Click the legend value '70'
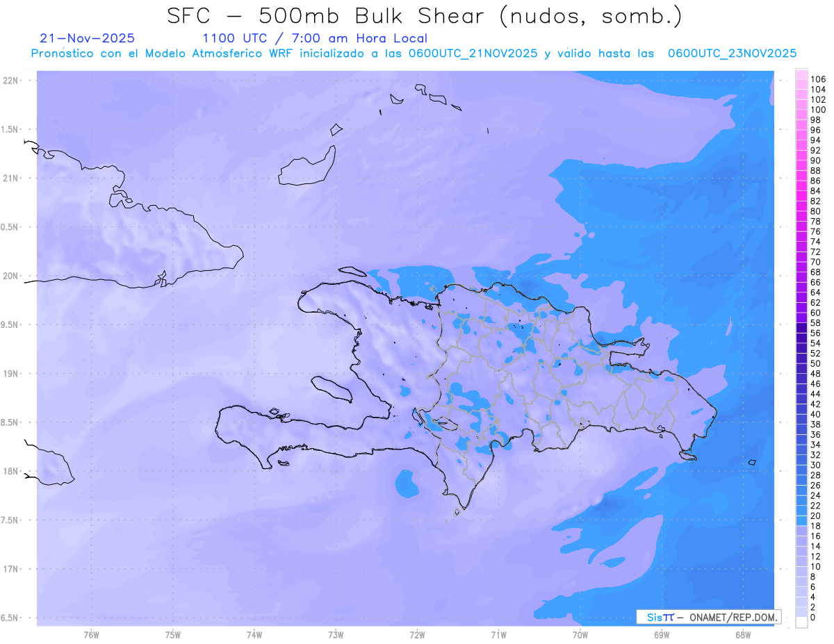 tap(815, 262)
